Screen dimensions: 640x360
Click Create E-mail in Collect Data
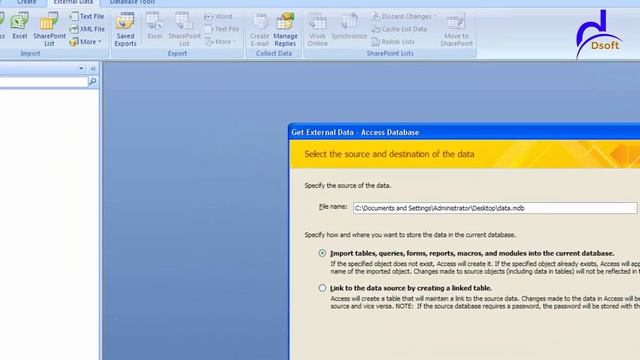coord(260,29)
